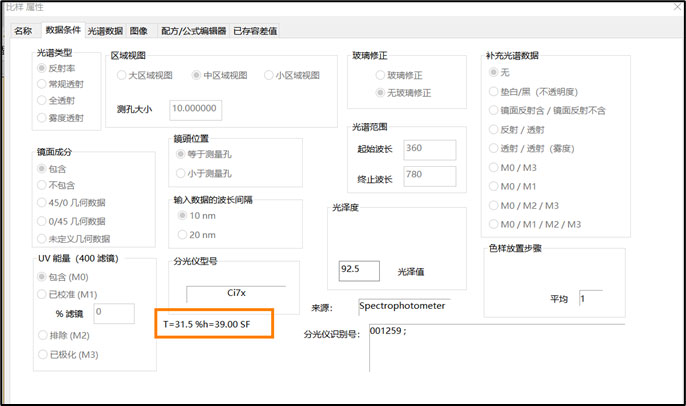Choose the 全透射 radio option
686x406 pixels.
coord(41,101)
